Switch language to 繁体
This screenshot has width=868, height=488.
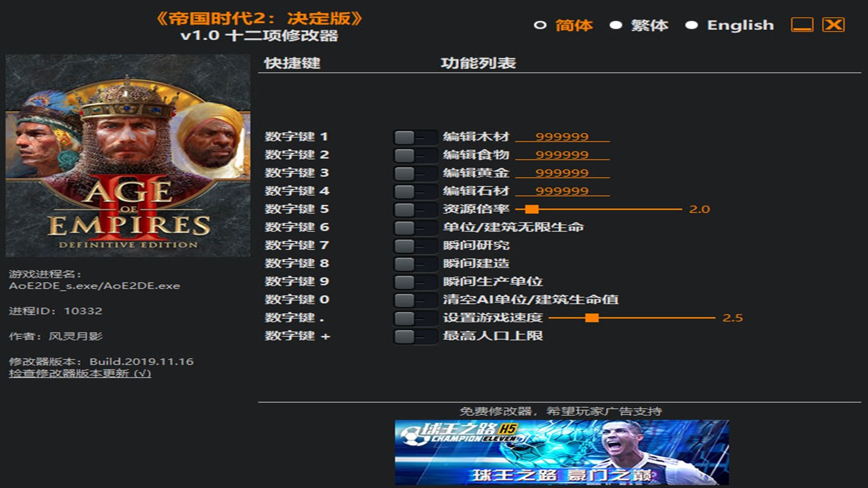[x=649, y=25]
